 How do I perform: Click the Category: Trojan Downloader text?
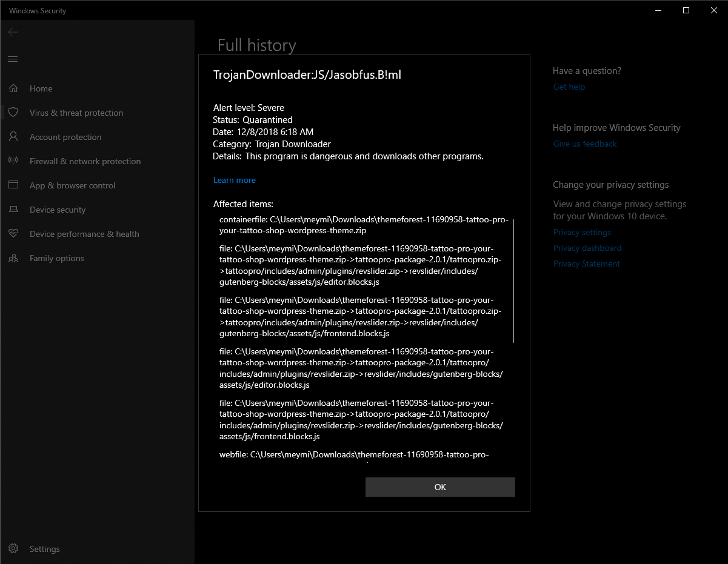(272, 144)
